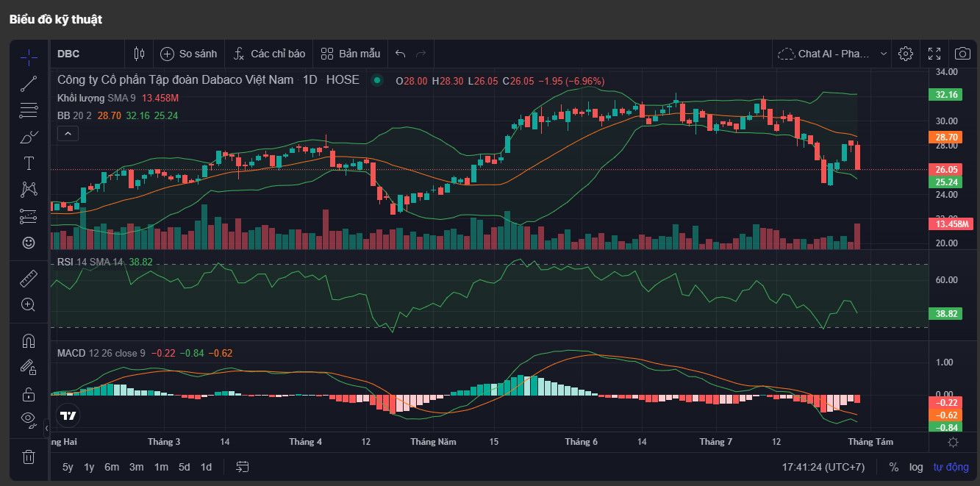Click the clock time 17:41:24 (UTC+7)
Image resolution: width=980 pixels, height=486 pixels.
[823, 467]
